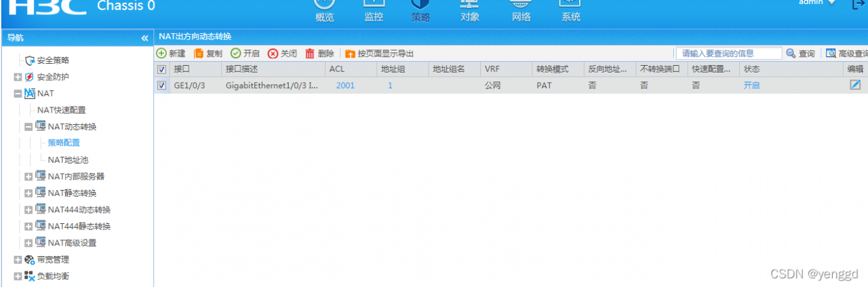Expand the 负载均衡 tree node
The width and height of the screenshot is (868, 287).
pos(18,276)
